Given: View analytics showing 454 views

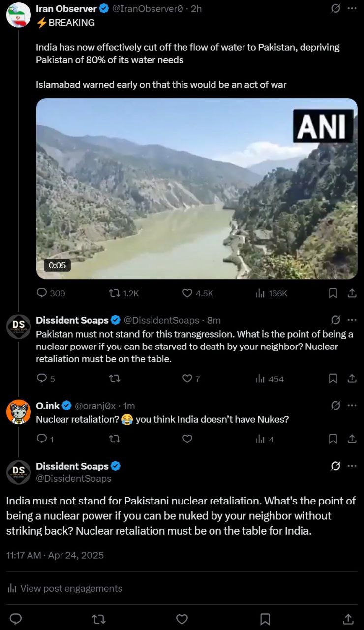Looking at the screenshot, I should coord(270,378).
